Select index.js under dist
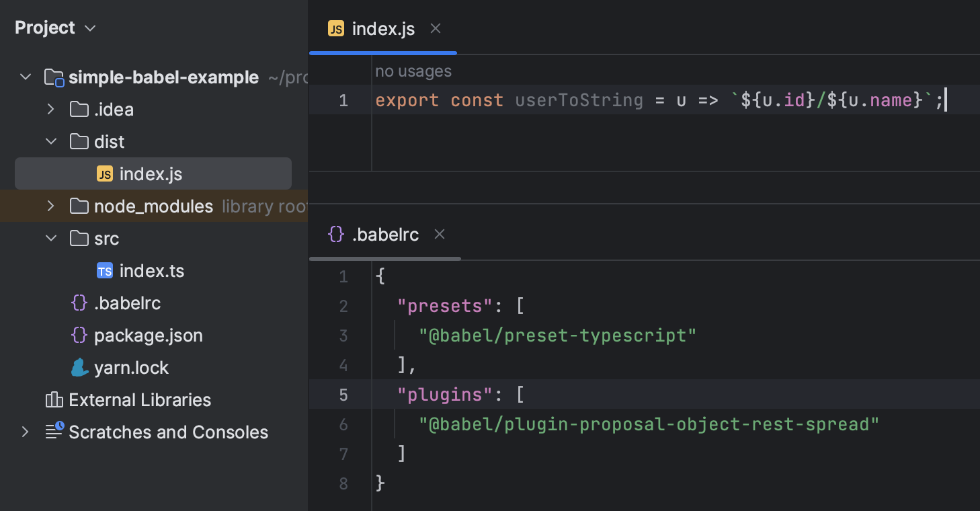Viewport: 980px width, 511px height. [153, 173]
